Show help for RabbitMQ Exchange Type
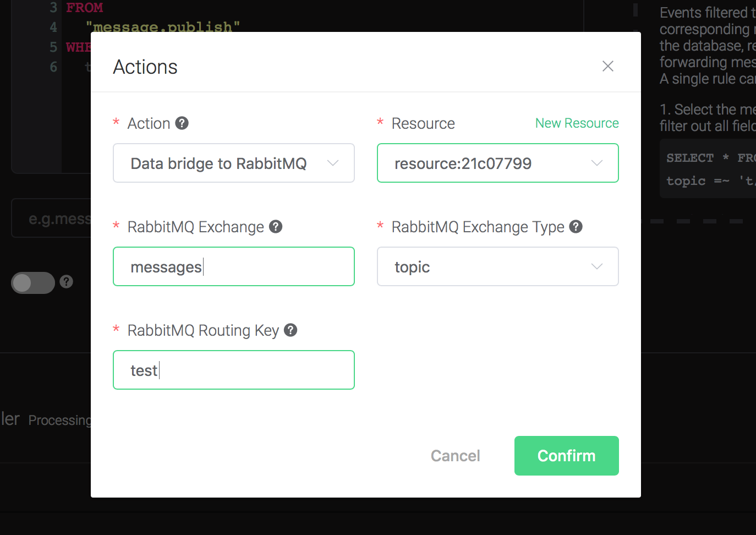 576,226
